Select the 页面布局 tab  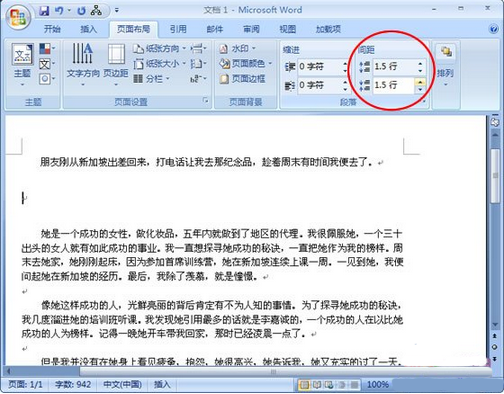[133, 29]
